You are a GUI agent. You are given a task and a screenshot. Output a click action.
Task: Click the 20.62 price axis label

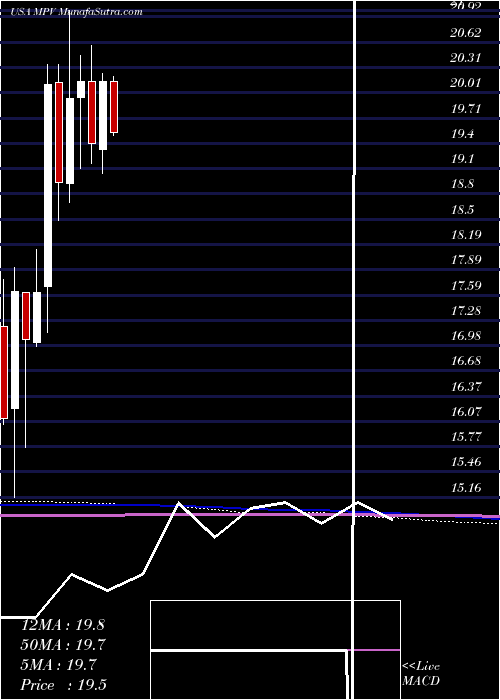(x=466, y=33)
